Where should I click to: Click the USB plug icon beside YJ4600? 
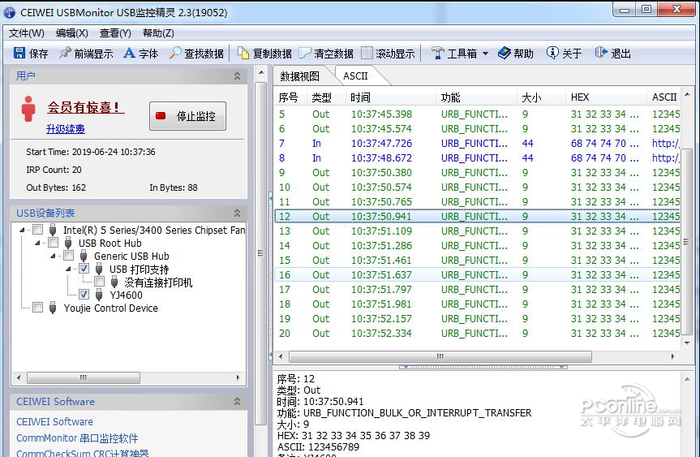pos(99,295)
